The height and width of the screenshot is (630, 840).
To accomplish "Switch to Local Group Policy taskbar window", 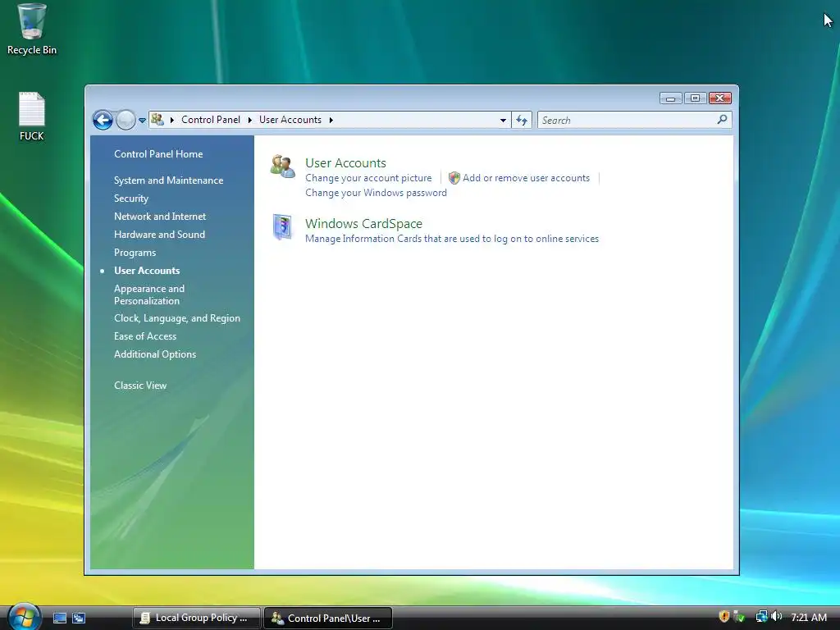I will pos(197,619).
